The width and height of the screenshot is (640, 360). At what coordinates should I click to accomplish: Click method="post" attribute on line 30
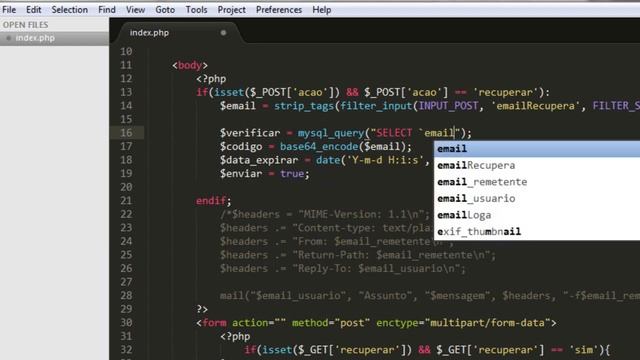click(x=331, y=323)
